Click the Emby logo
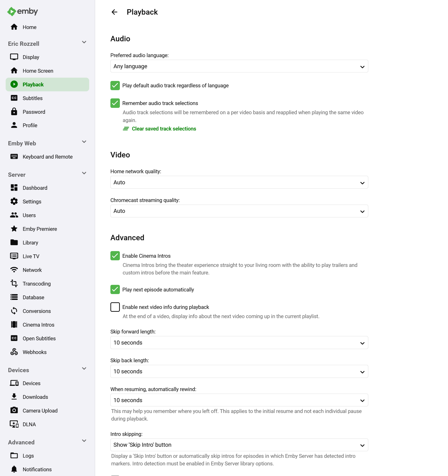This screenshot has width=448, height=476. (22, 12)
